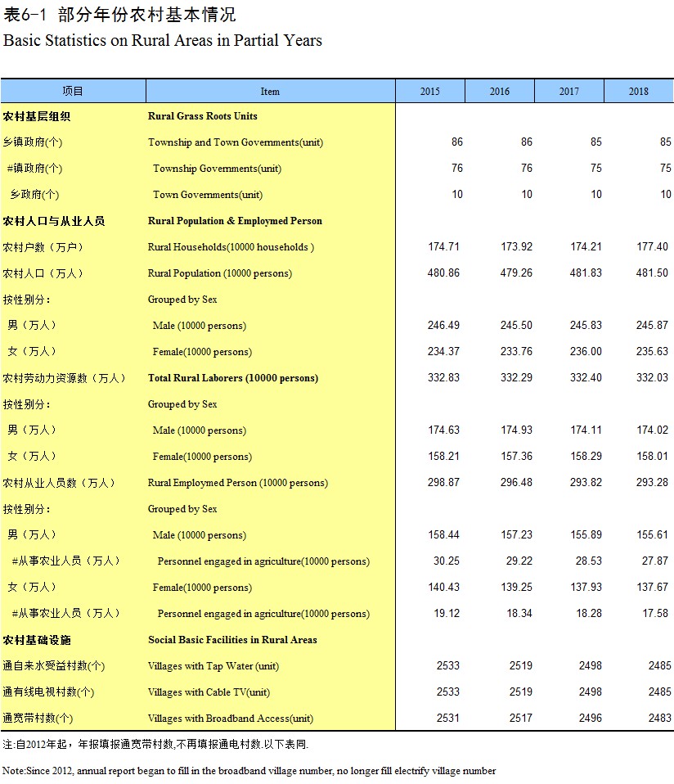Click the Chinese title '表6-1 部分年份农村基本情况'
The height and width of the screenshot is (784, 674).
(119, 15)
